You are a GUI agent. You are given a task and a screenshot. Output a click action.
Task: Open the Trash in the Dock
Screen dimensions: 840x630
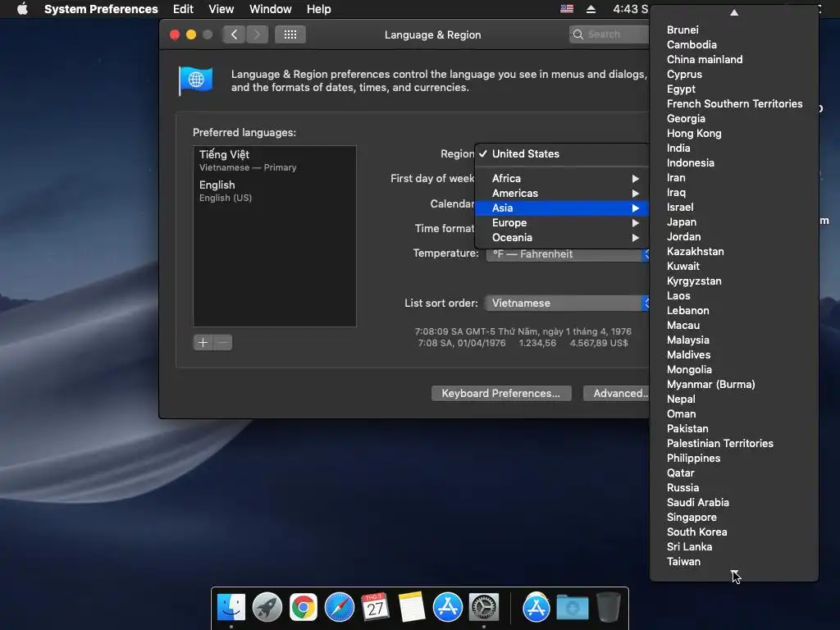(608, 608)
